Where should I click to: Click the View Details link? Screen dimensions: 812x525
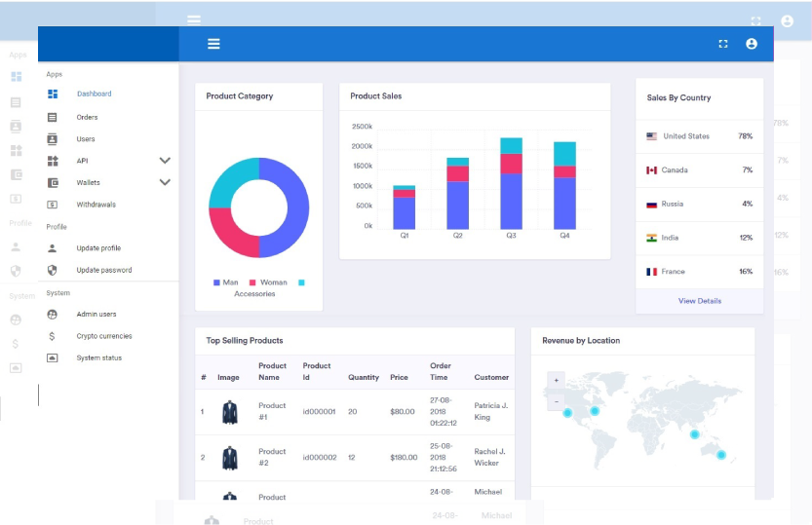pos(699,301)
